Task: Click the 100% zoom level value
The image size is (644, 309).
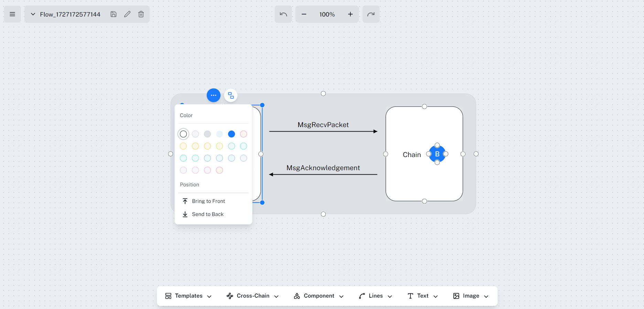Action: pos(327,14)
